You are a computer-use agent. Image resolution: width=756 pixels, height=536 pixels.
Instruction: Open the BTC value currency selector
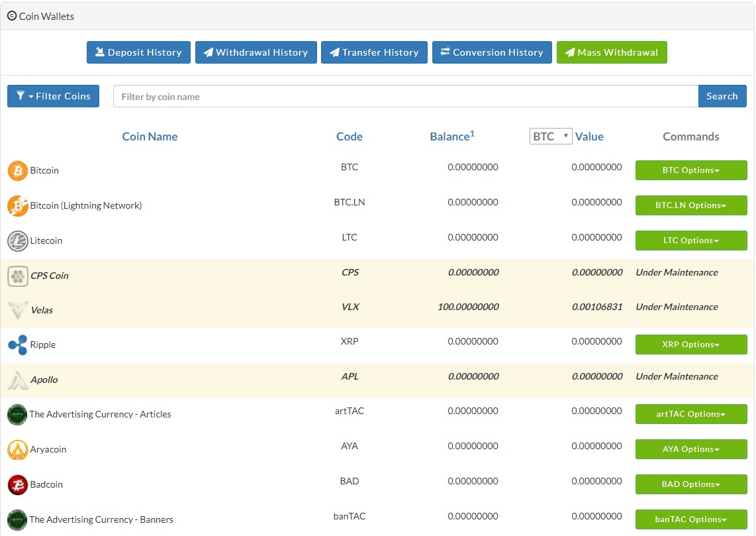[x=551, y=136]
